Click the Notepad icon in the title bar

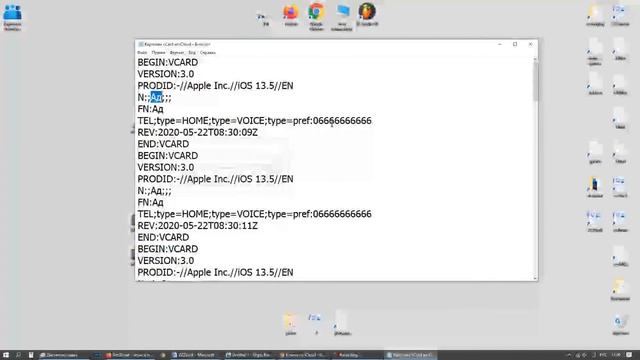141,44
